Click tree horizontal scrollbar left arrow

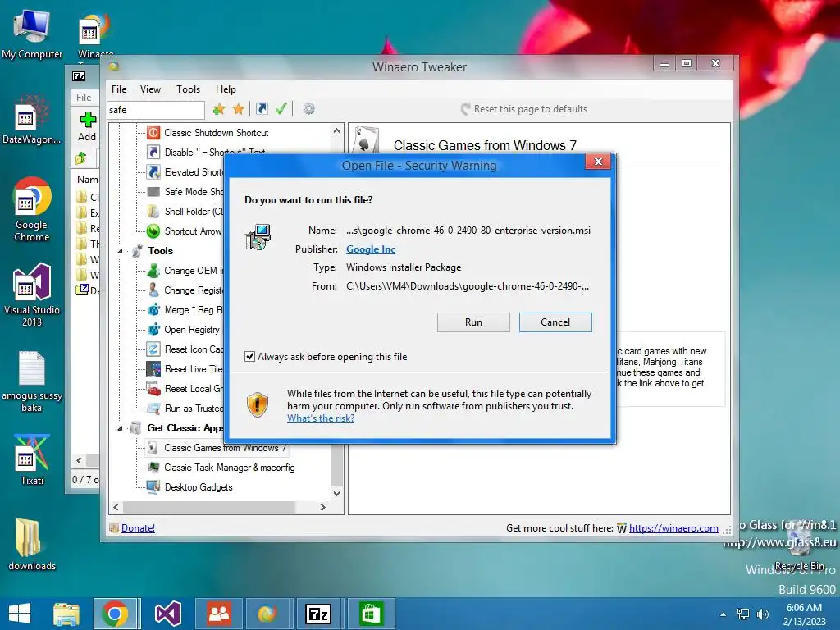coord(116,507)
